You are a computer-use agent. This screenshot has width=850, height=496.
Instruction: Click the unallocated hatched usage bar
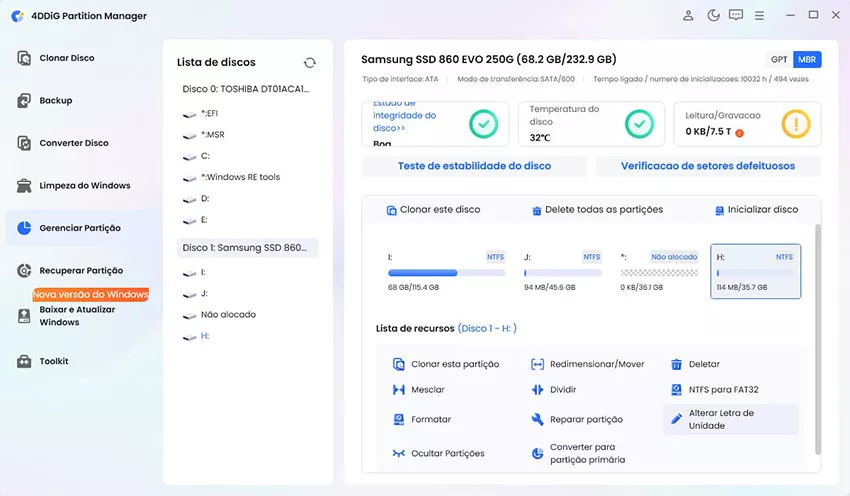659,273
